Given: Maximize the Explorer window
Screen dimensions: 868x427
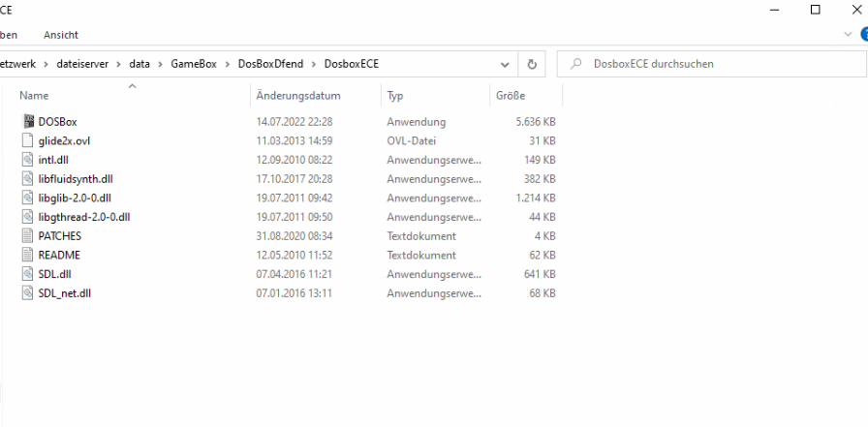Looking at the screenshot, I should tap(815, 10).
